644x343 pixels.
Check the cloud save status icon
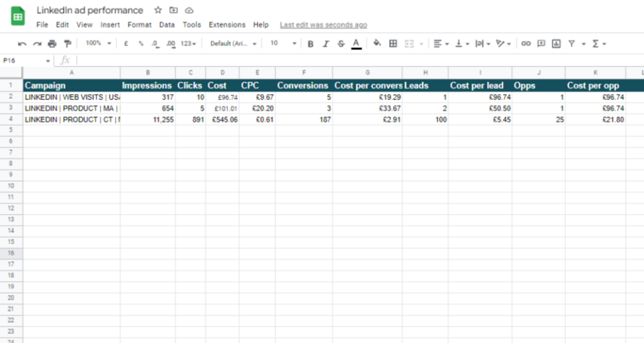point(189,10)
